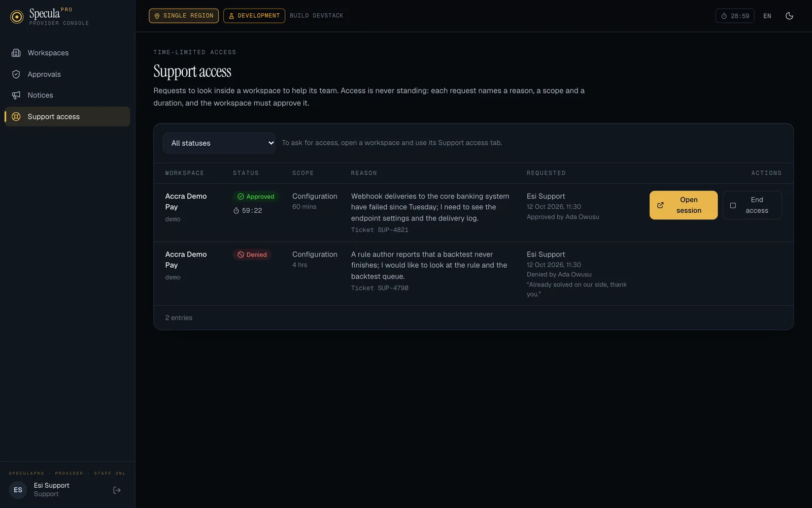Click the Single Region badge

(184, 16)
